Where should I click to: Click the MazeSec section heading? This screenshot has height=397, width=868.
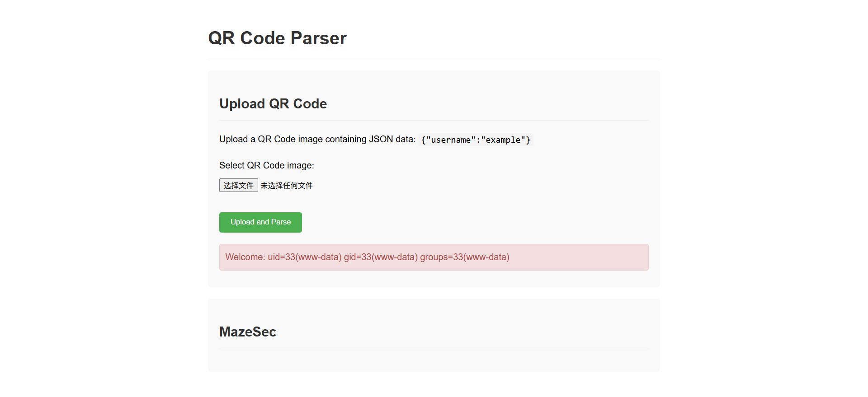click(247, 332)
